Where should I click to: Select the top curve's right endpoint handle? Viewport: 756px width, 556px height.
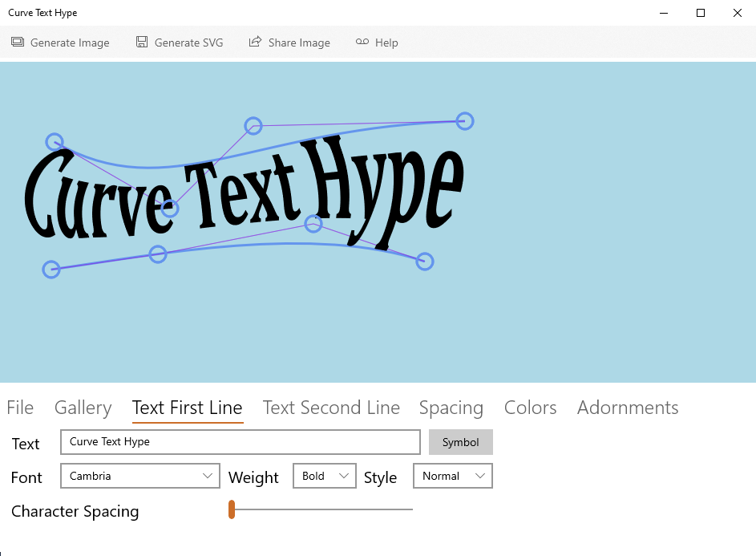coord(465,121)
